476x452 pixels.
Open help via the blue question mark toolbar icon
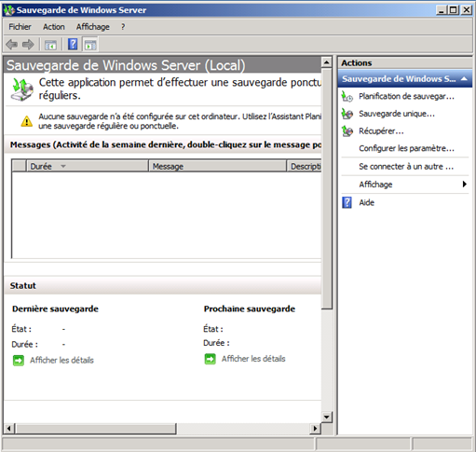click(x=73, y=45)
